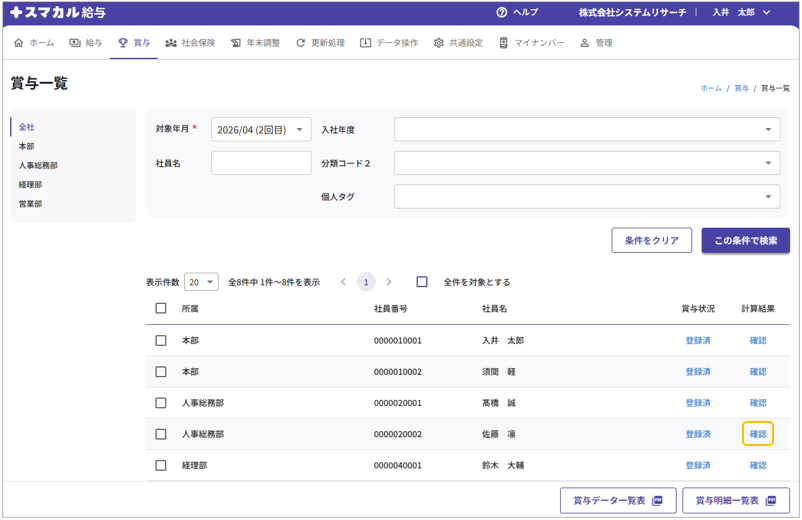Click into the 社員名 text field
Viewport: 802px width, 520px height.
[x=261, y=163]
